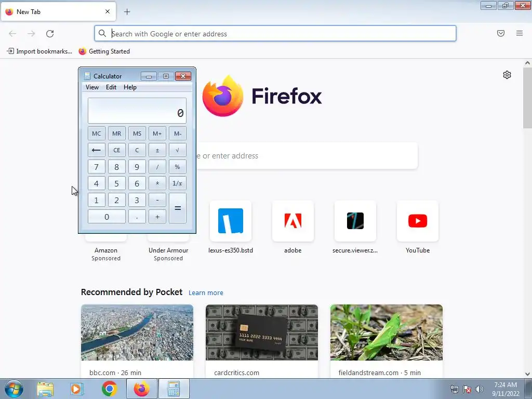
Task: Click the Import bookmarks toolbar item
Action: coord(39,51)
